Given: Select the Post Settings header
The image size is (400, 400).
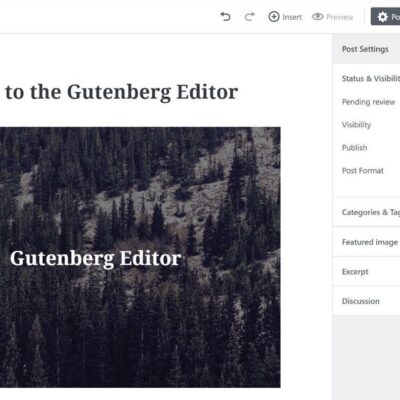Looking at the screenshot, I should click(x=366, y=49).
